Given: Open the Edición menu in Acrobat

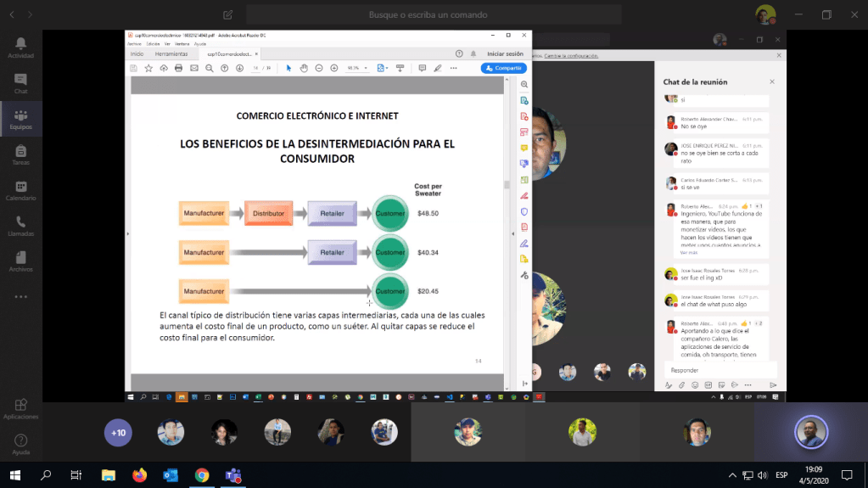Looking at the screenshot, I should 154,43.
